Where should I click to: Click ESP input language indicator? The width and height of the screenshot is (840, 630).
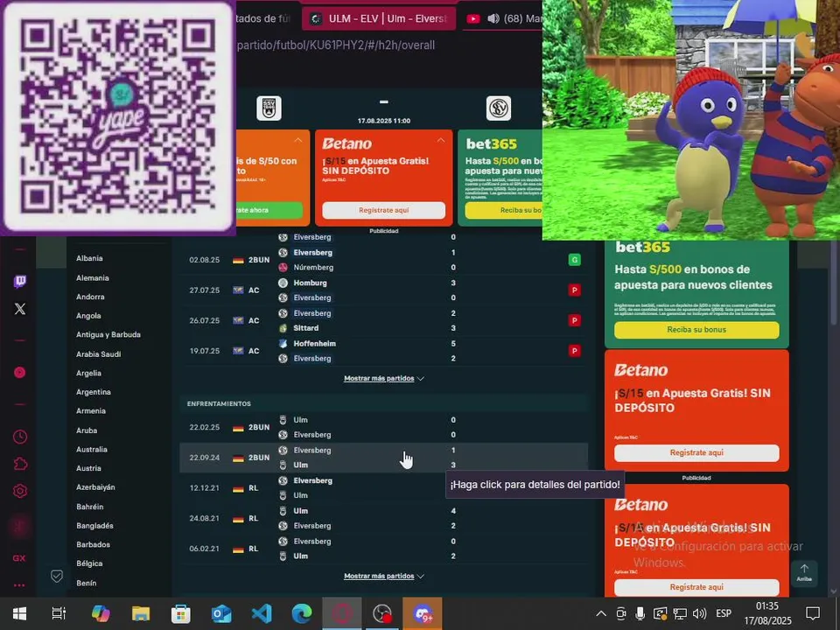724,613
